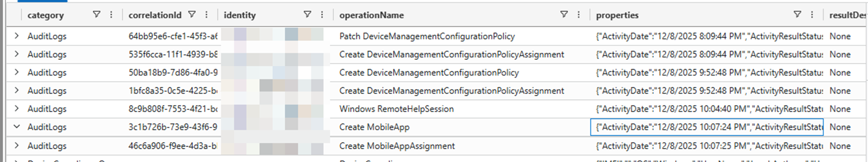Click the identity column filter icon

click(x=307, y=14)
